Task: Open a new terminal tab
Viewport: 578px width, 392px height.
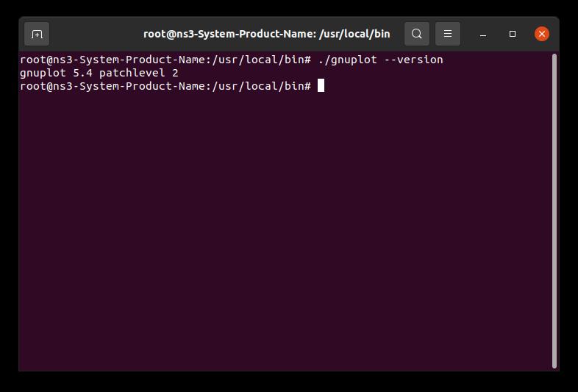Action: [37, 34]
